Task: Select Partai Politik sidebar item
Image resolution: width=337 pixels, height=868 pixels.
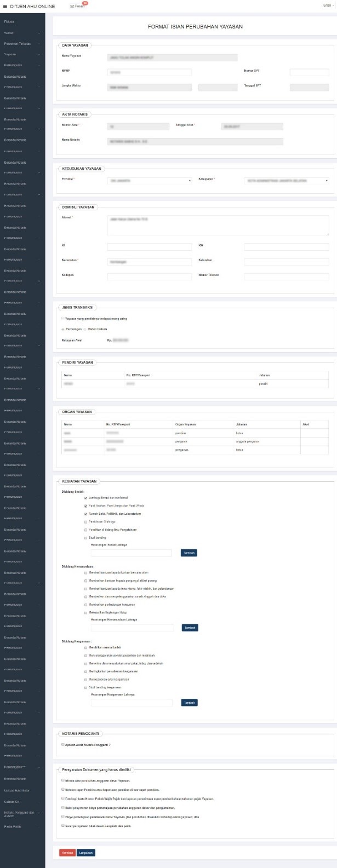Action: (13, 826)
